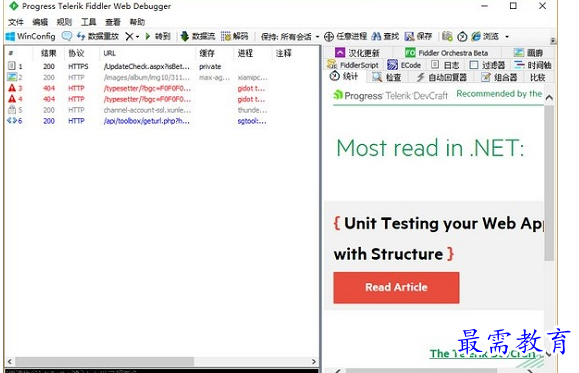Click the 进程 (Process) column header
The width and height of the screenshot is (579, 373).
pos(246,53)
